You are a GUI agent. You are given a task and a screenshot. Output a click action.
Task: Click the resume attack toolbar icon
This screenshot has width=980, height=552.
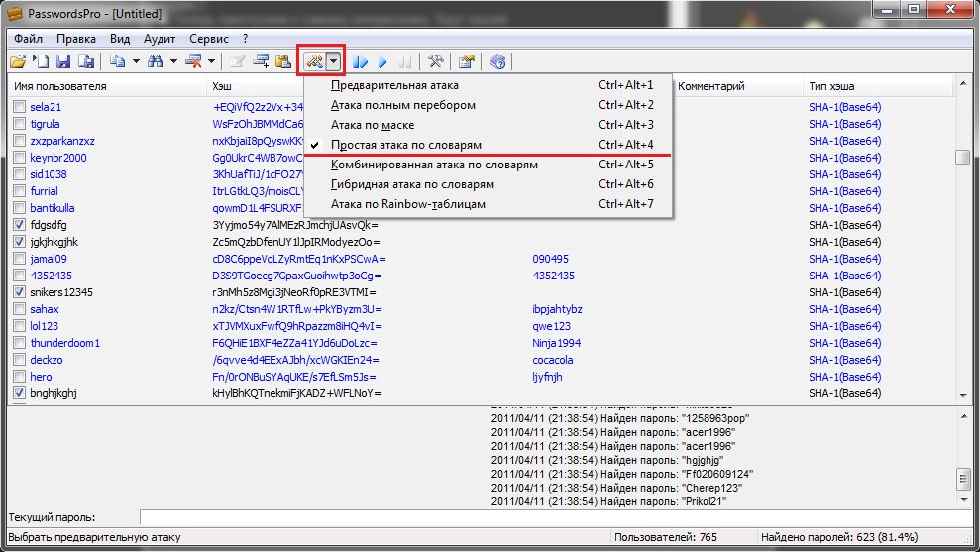tap(360, 62)
